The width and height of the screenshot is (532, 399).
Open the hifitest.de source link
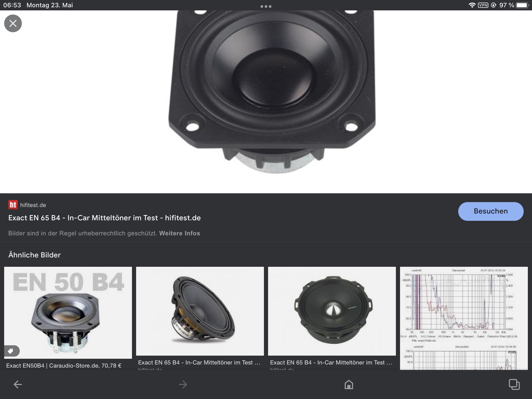[x=33, y=205]
